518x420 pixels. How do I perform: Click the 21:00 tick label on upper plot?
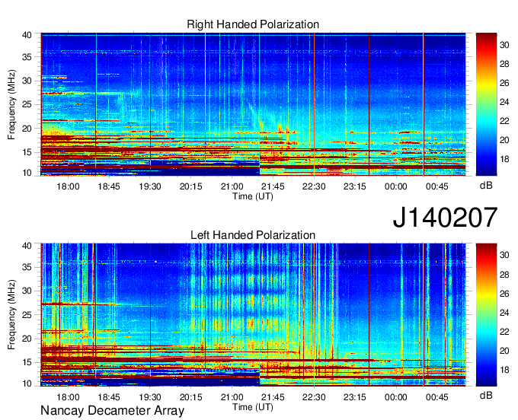point(232,186)
